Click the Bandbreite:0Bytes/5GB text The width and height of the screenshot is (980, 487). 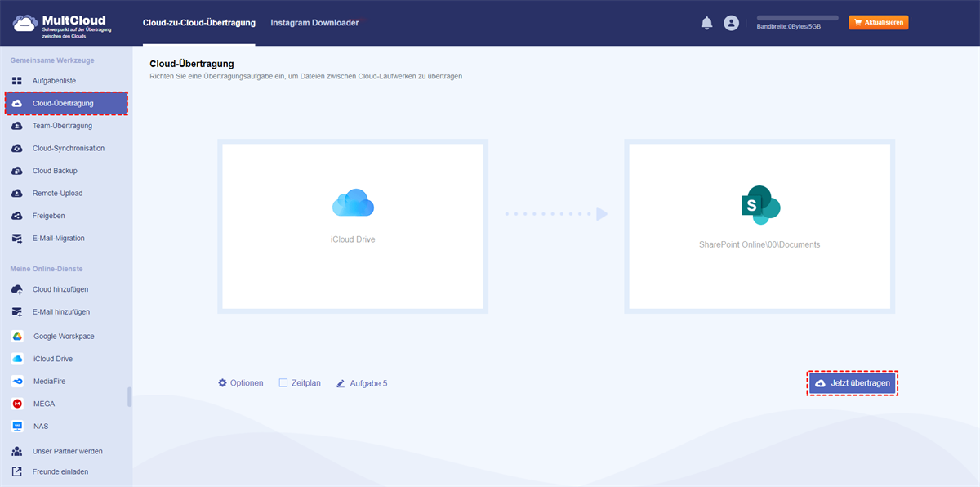click(789, 27)
